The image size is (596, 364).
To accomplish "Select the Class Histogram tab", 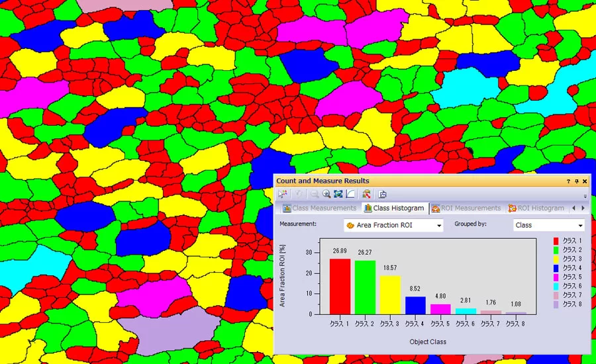I will [394, 208].
